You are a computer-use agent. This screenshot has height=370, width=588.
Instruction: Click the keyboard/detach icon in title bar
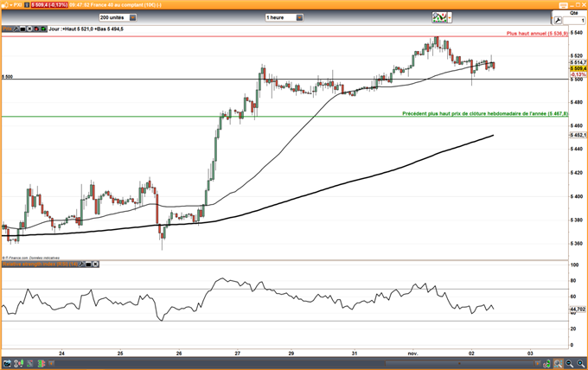(x=563, y=5)
